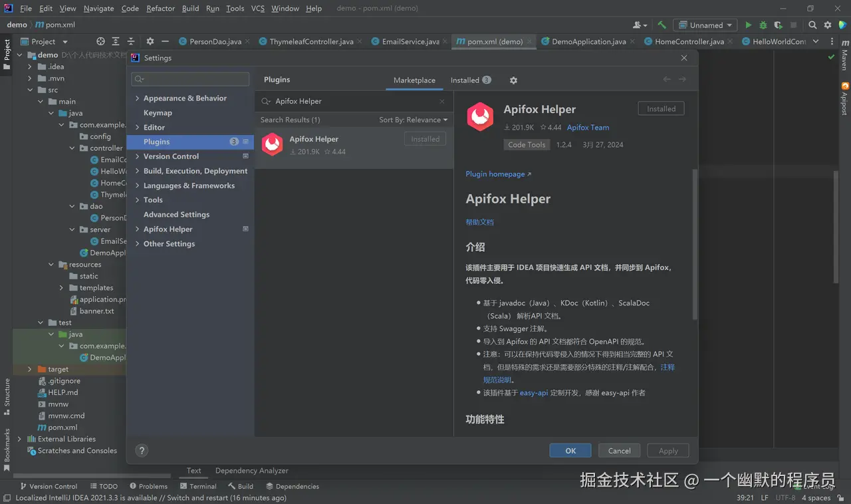Start debugging with the green bug icon

pos(763,25)
